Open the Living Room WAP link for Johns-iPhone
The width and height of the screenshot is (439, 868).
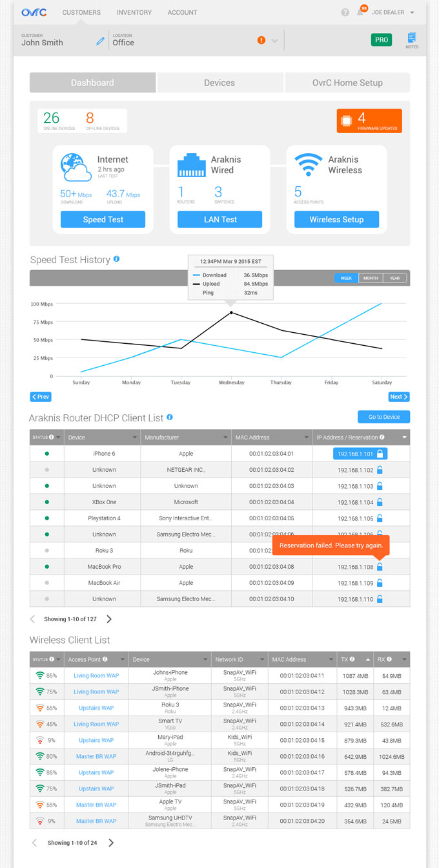(96, 676)
